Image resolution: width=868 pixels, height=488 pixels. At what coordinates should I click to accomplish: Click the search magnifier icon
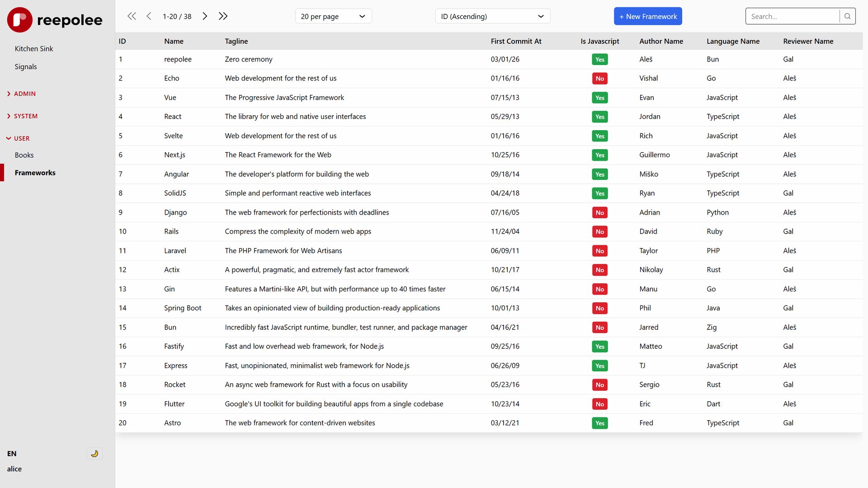point(847,16)
